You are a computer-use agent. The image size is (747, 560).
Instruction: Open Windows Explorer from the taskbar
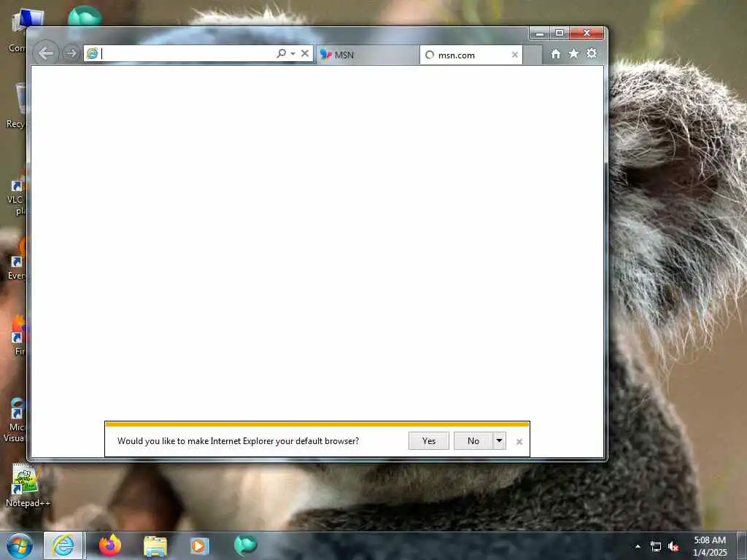point(155,546)
